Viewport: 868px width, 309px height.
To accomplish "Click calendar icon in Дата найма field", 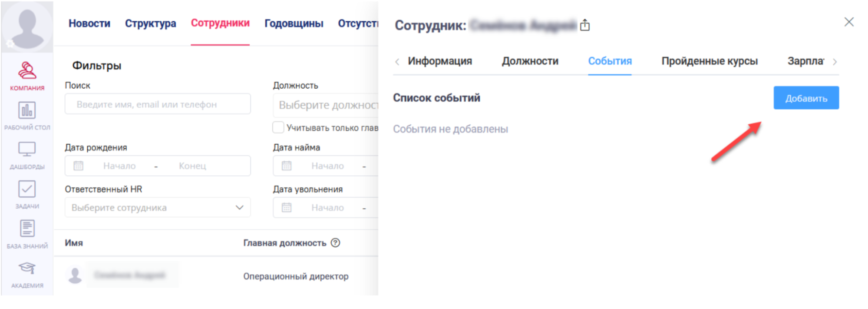I will click(287, 166).
